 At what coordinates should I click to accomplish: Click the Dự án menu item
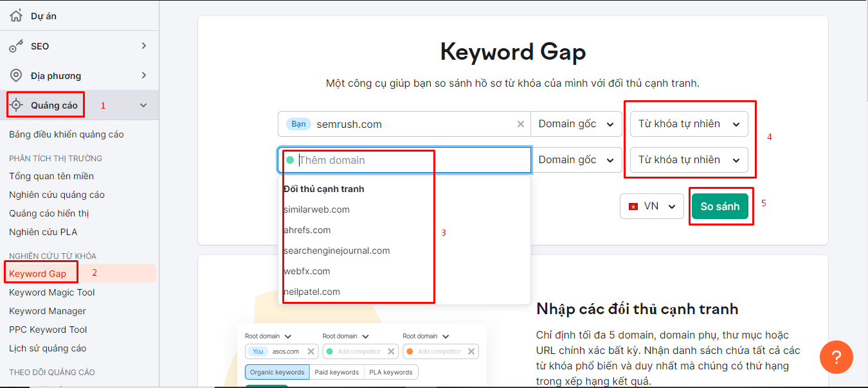(44, 16)
